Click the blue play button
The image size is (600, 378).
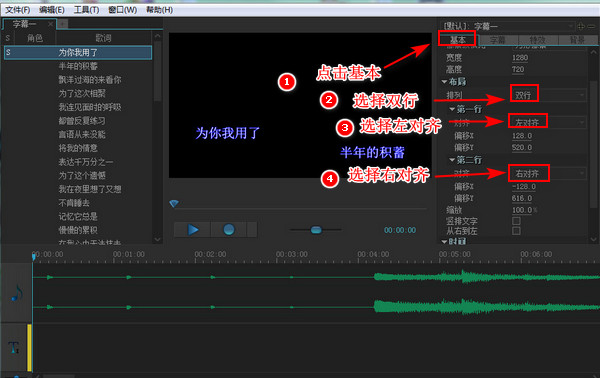[x=192, y=230]
